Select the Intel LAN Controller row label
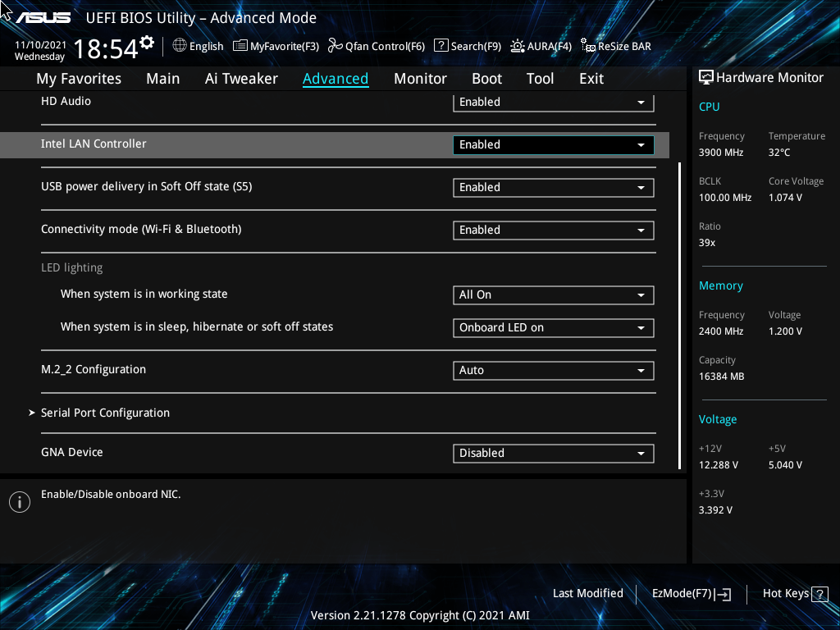The height and width of the screenshot is (630, 840). tap(94, 144)
